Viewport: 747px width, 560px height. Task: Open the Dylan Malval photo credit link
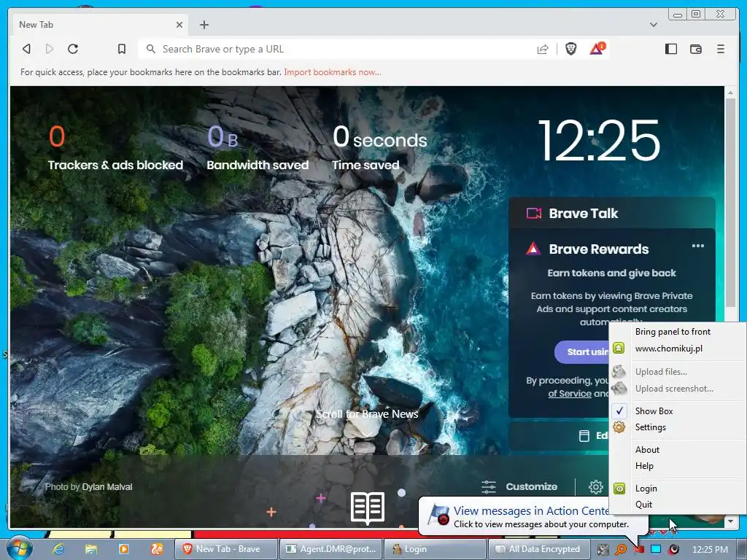pyautogui.click(x=107, y=486)
